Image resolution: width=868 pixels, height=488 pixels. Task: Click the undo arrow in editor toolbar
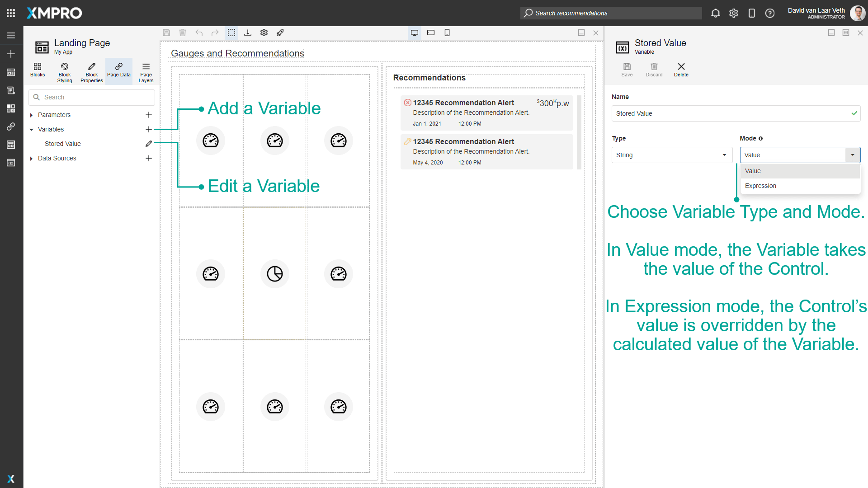[x=199, y=33]
